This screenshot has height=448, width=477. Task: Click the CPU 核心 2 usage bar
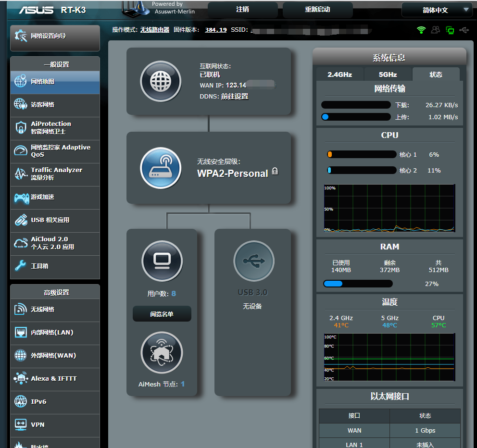coord(362,170)
